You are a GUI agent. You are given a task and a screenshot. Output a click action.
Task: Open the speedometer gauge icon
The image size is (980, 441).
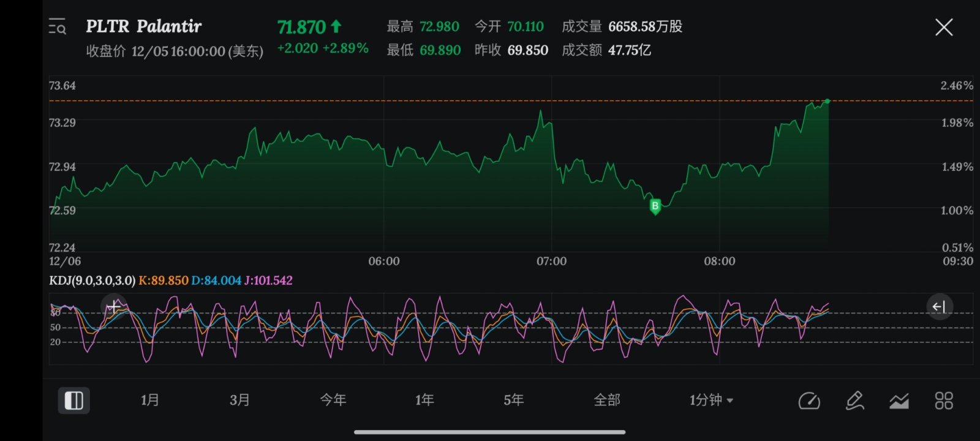click(809, 401)
